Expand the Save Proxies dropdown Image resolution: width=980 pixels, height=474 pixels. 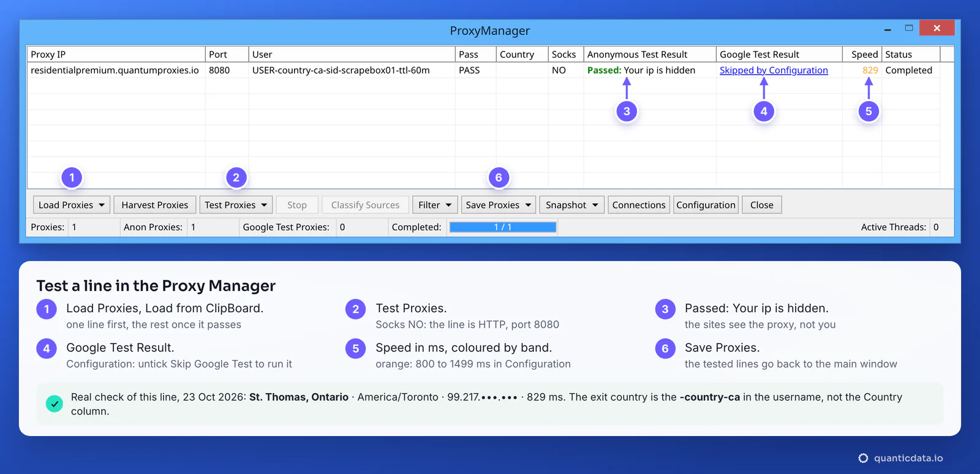click(x=499, y=205)
